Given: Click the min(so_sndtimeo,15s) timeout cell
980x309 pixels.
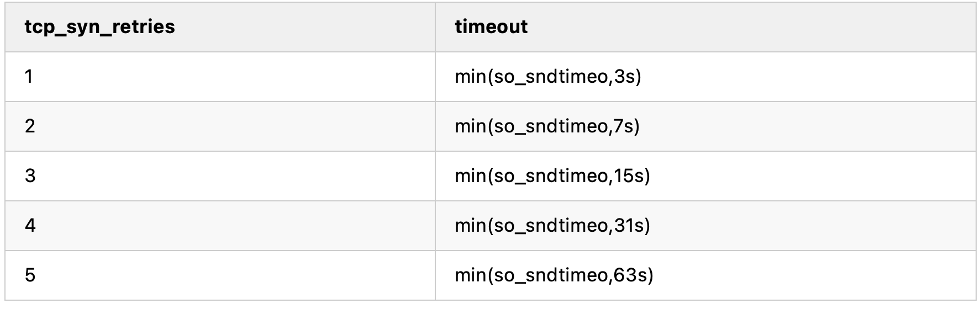Looking at the screenshot, I should [705, 176].
